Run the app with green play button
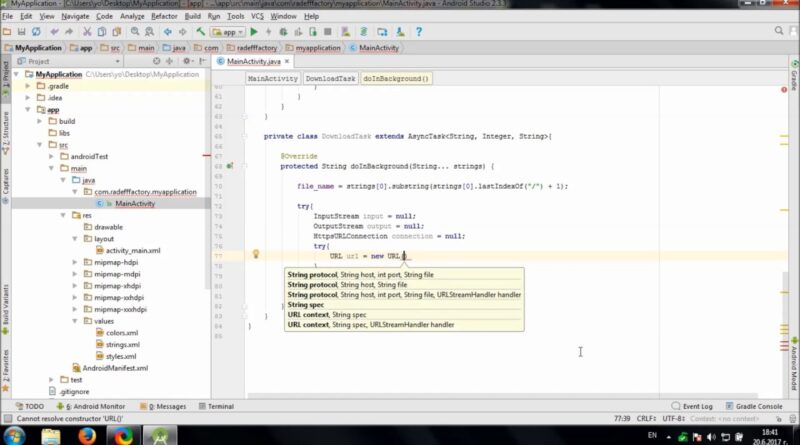800x445 pixels. click(x=254, y=32)
